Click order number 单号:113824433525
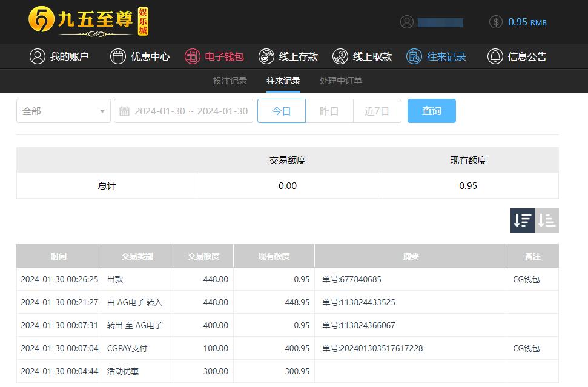The width and height of the screenshot is (588, 387). click(359, 302)
